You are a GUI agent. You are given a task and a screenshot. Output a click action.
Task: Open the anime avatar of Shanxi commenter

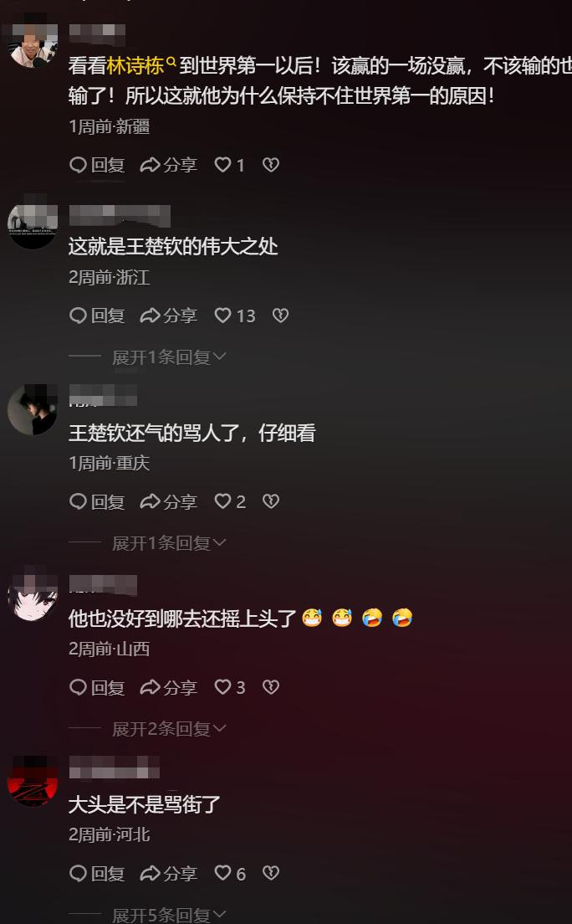pyautogui.click(x=33, y=596)
